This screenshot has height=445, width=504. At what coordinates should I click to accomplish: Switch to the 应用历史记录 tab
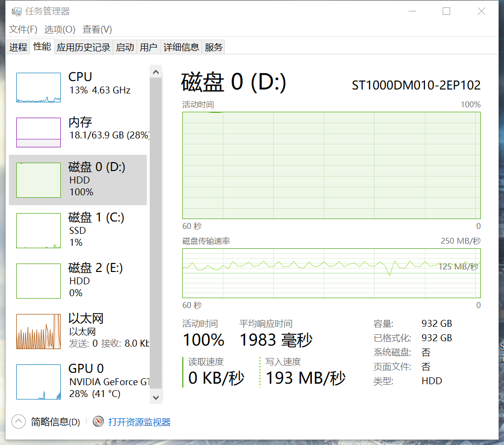tap(84, 47)
